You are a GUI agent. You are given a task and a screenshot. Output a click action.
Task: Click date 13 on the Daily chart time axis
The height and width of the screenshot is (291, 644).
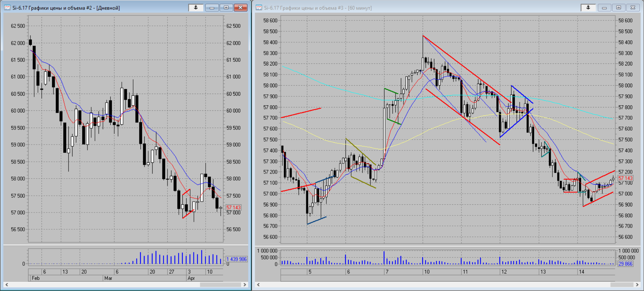(x=65, y=272)
